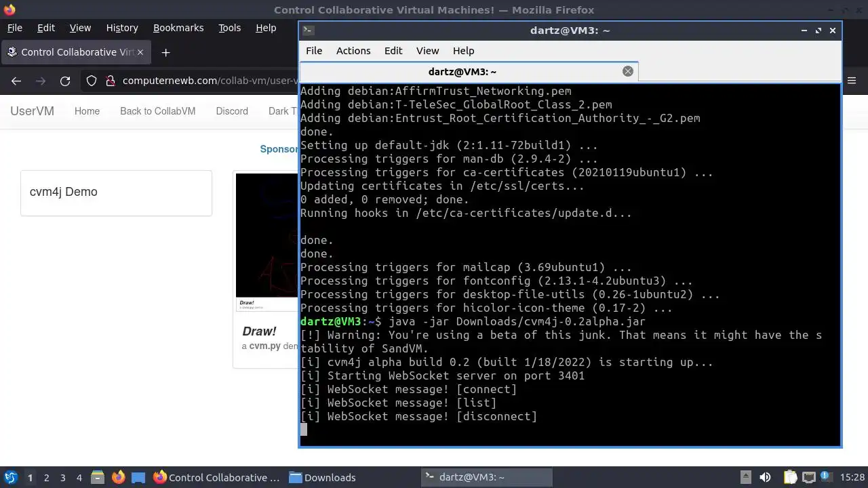Click 'WebSocket message! [disconnect]' line
Viewport: 868px width, 488px height.
click(x=418, y=416)
